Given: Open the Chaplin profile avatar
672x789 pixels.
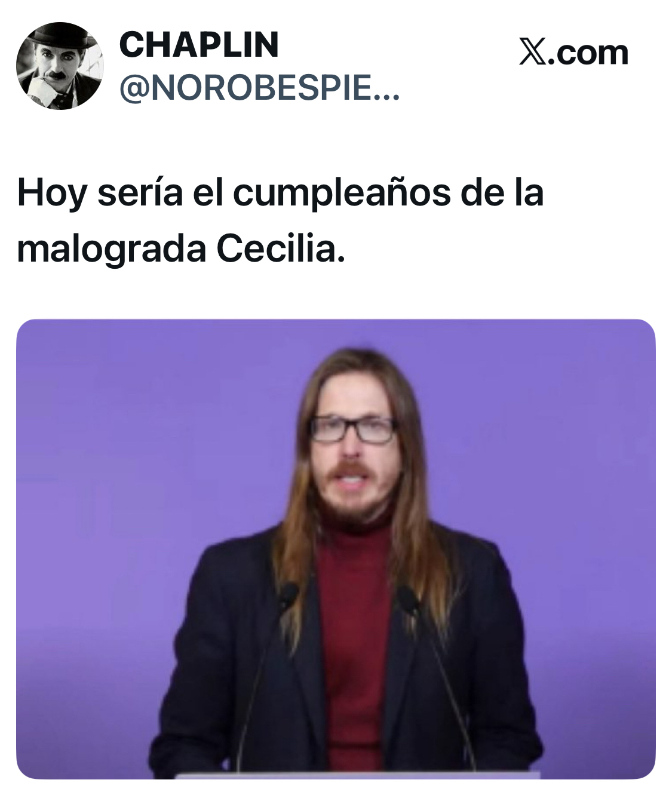Looking at the screenshot, I should pos(60,66).
